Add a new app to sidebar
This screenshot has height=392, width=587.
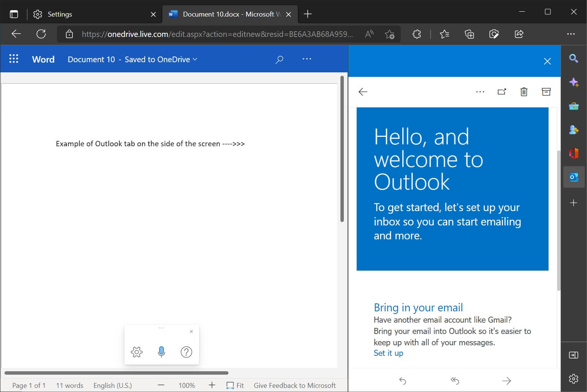click(573, 203)
